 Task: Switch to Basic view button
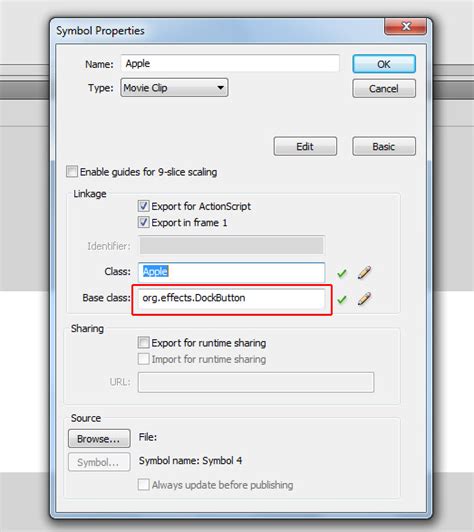point(384,147)
